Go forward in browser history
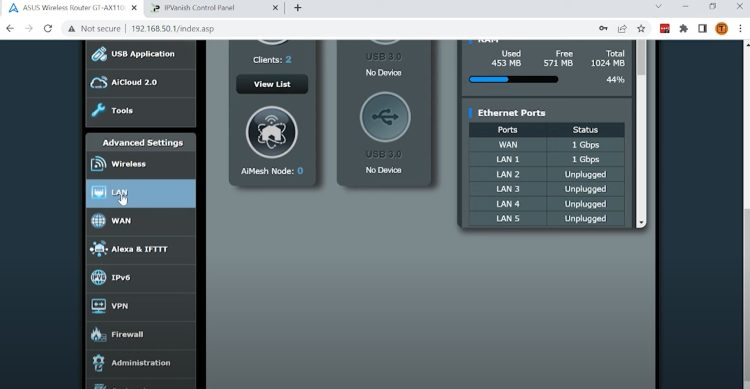 tap(29, 29)
